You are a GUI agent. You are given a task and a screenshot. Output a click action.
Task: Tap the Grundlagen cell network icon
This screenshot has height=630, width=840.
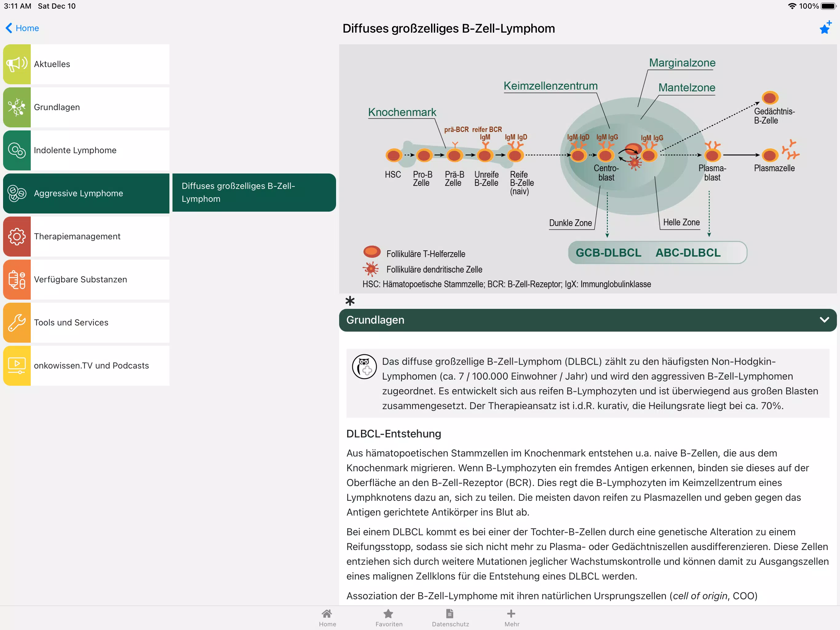pos(17,107)
